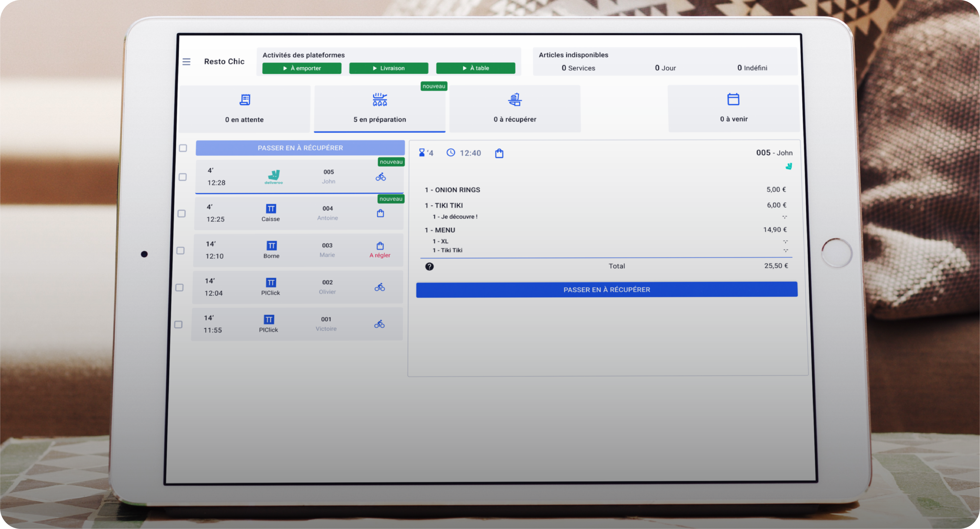980x529 pixels.
Task: Click the bicycle icon for order 001 Victoire
Action: click(x=379, y=324)
